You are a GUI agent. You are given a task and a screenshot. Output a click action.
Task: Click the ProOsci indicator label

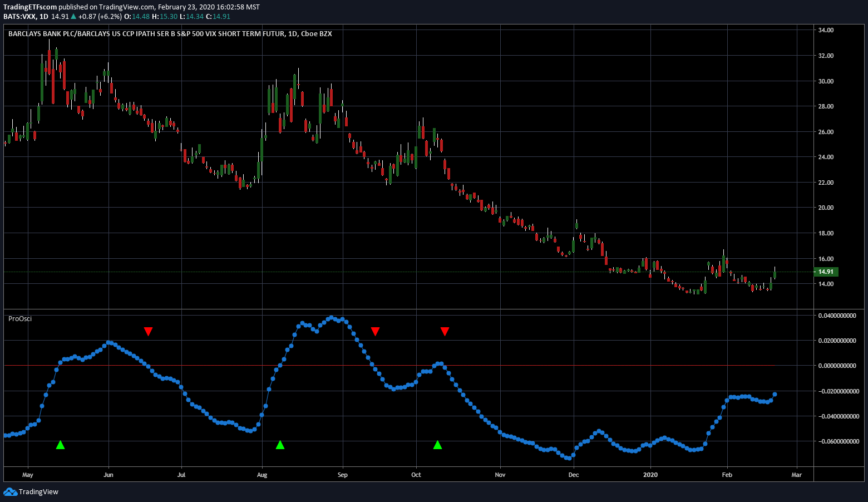[20, 319]
